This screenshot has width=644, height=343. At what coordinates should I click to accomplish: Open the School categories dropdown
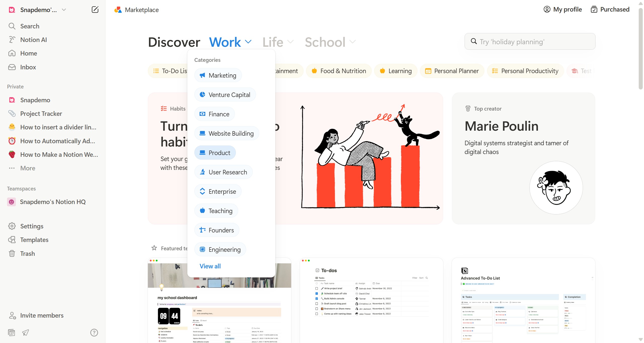[x=330, y=42]
